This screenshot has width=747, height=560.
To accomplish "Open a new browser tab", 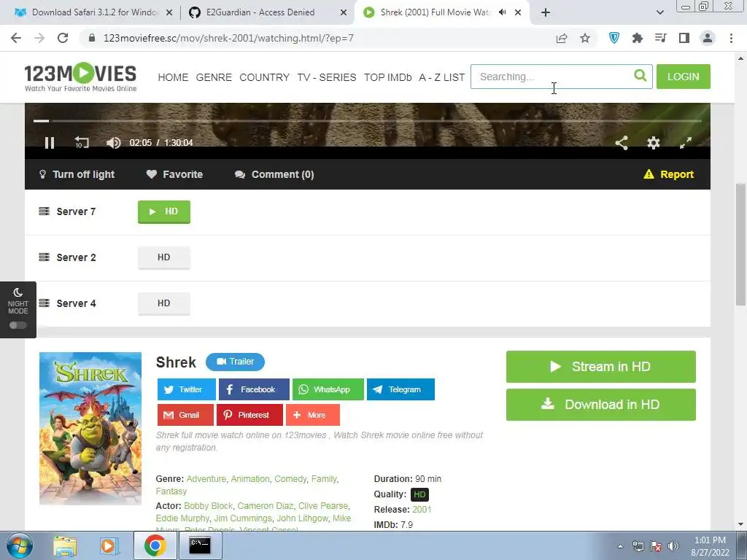I will click(546, 12).
